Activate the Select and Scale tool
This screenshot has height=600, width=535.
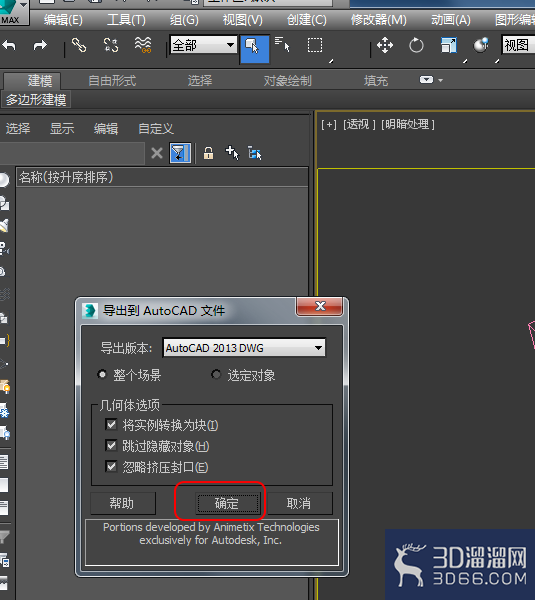pos(449,46)
